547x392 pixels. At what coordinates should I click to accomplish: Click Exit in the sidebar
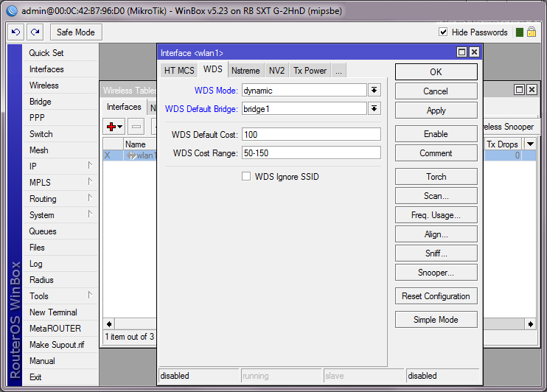tap(60, 377)
